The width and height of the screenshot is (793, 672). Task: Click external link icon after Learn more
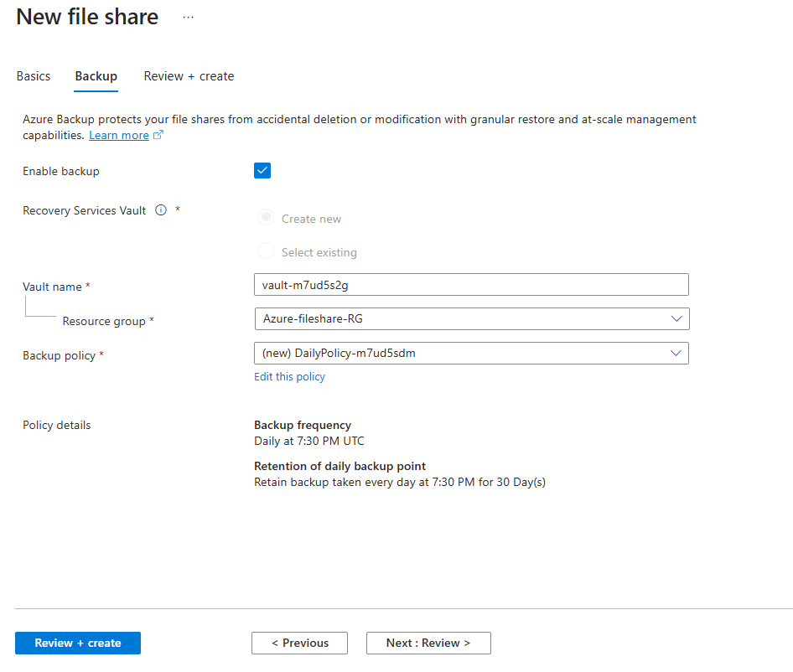coord(158,135)
